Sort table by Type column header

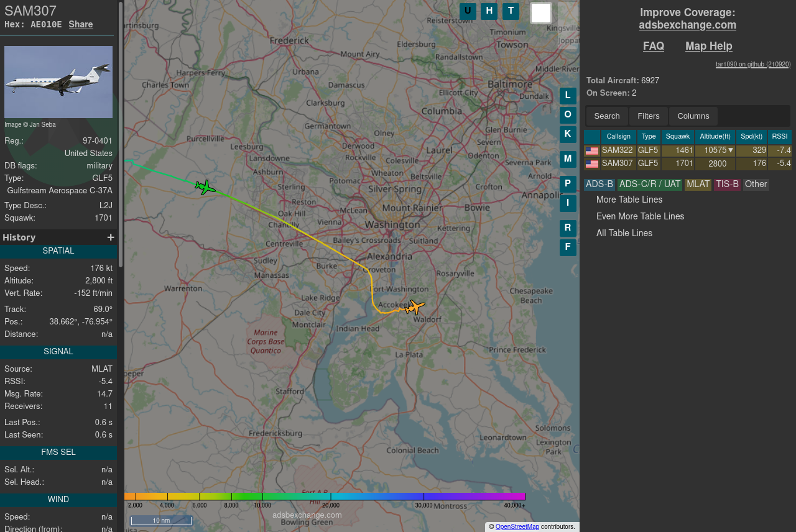click(649, 137)
